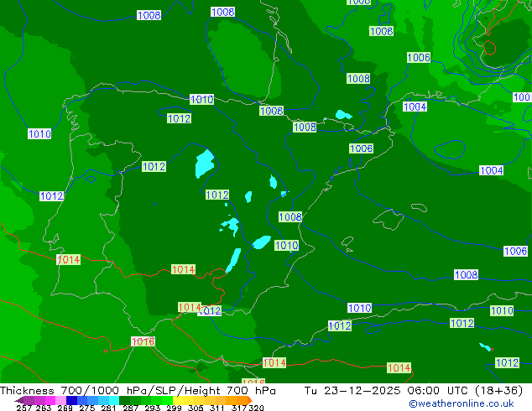Pick the dark navy blue legend swatch

[x=71, y=400]
